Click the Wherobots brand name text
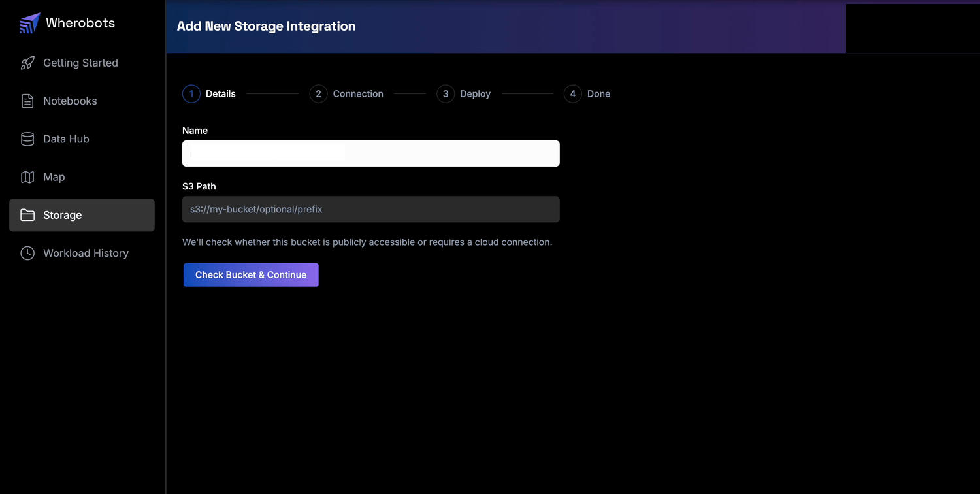The image size is (980, 494). tap(80, 23)
